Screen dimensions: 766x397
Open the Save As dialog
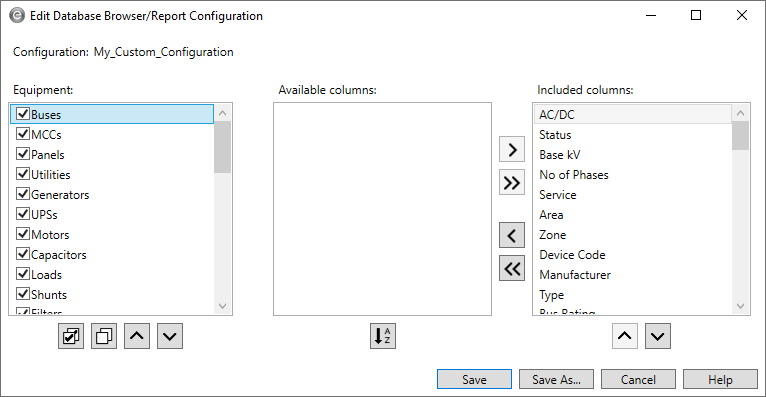(x=556, y=379)
